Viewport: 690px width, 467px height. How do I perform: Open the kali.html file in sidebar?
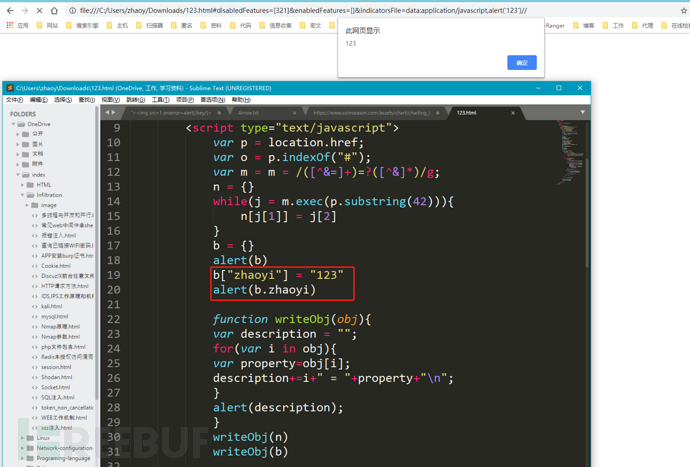point(51,306)
